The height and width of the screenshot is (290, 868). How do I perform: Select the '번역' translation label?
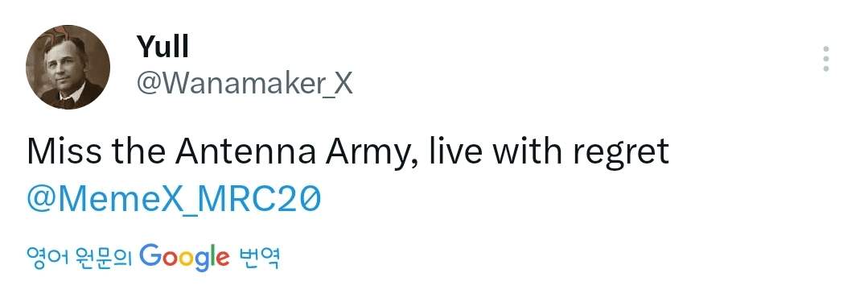(258, 257)
